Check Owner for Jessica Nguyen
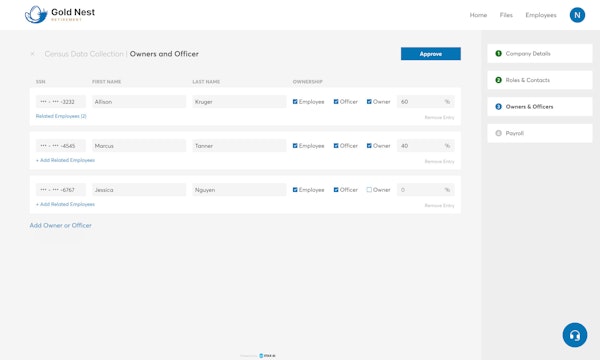 (369, 190)
